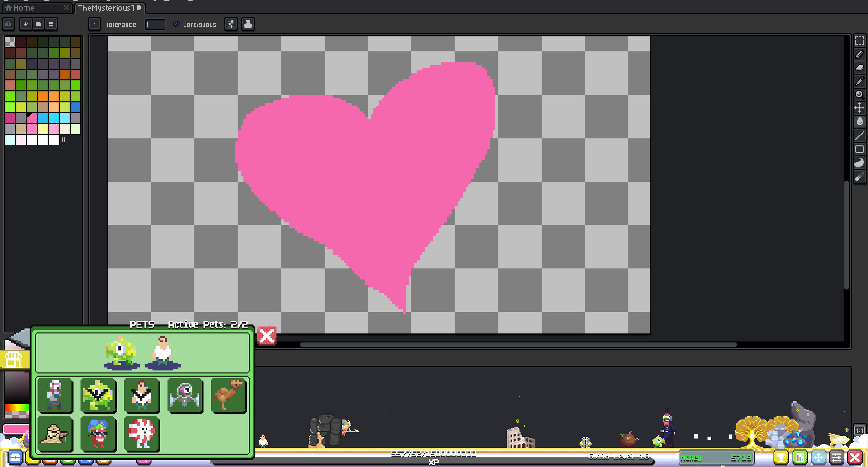Viewport: 868px width, 467px height.
Task: Toggle the lock icon in the top-left toolbar
Action: tap(9, 24)
